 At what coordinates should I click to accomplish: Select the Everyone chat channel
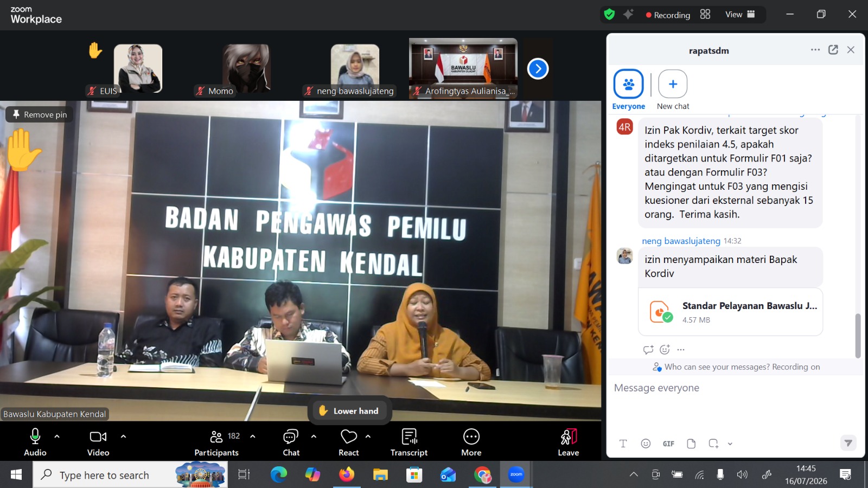point(629,90)
